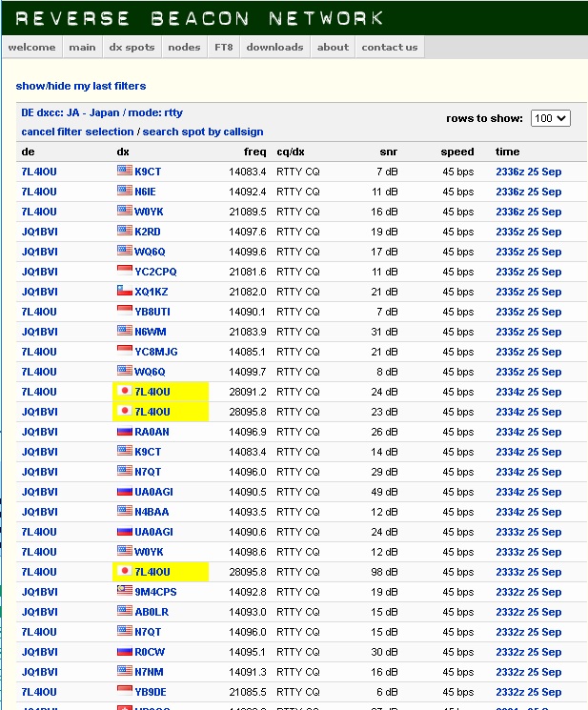Image resolution: width=588 pixels, height=710 pixels.
Task: Open the downloads tab
Action: pyautogui.click(x=274, y=47)
